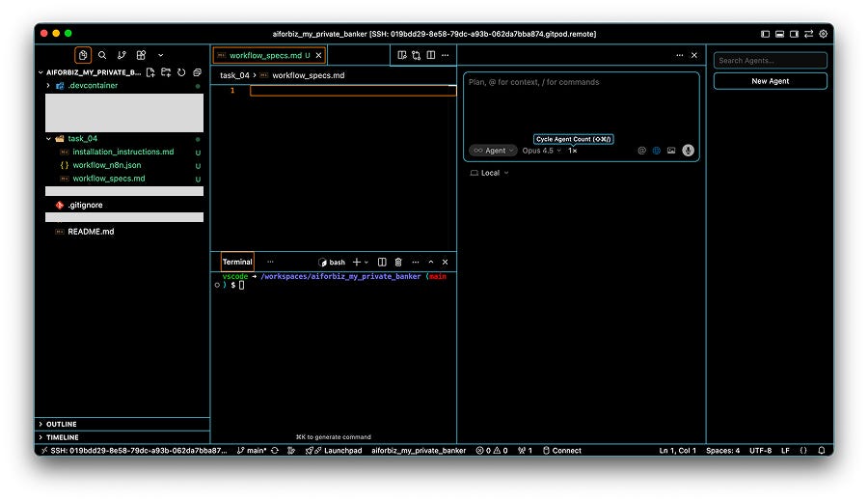
Task: Click workflow_specs.md in the breadcrumb
Action: [x=309, y=75]
